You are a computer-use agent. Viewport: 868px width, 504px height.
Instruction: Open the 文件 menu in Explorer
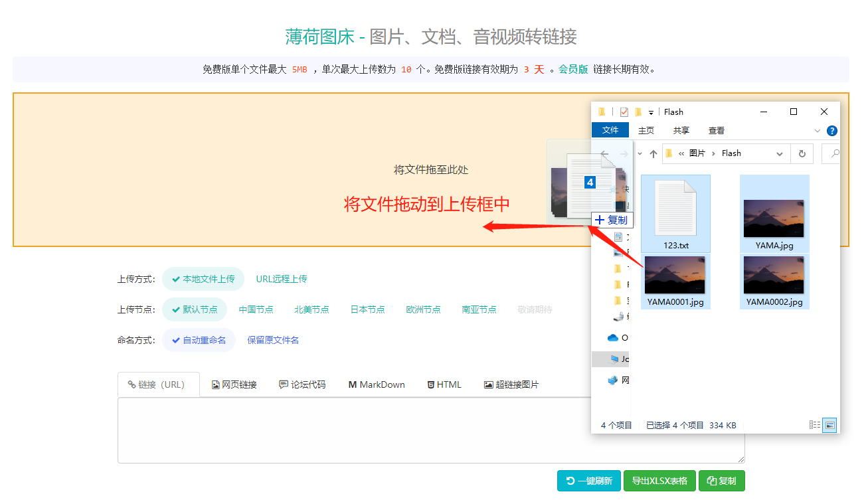[610, 130]
